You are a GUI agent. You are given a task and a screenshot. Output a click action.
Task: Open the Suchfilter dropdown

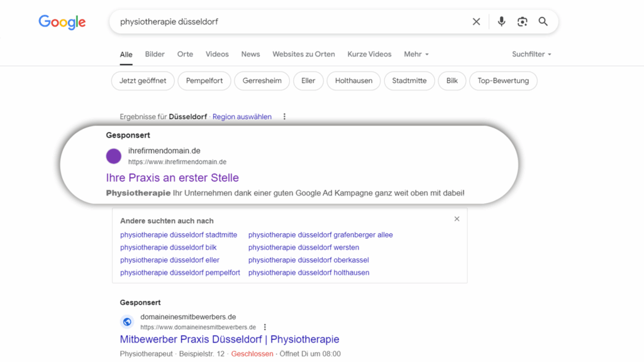[x=531, y=54]
